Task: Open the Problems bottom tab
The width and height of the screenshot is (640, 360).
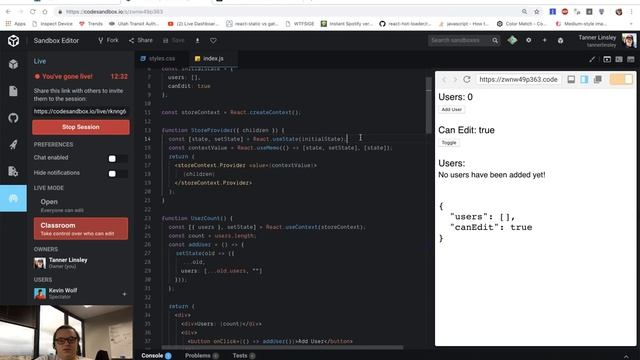Action: [x=202, y=356]
